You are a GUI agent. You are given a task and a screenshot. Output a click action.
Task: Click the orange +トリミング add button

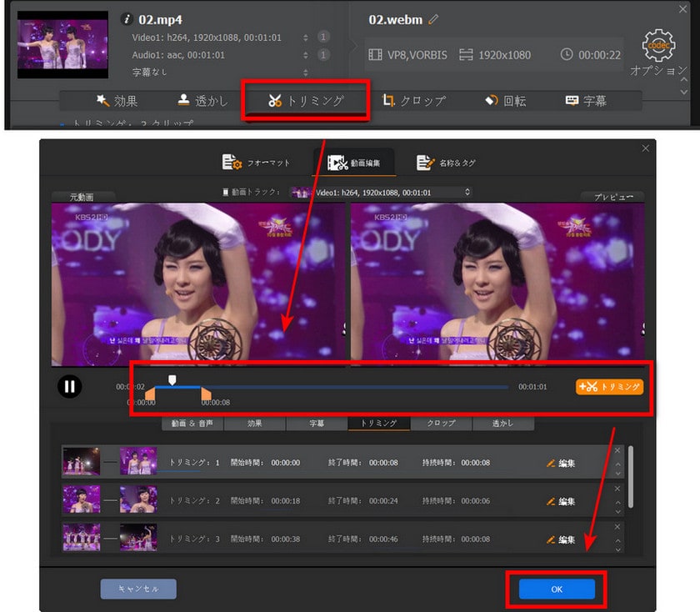click(x=609, y=387)
